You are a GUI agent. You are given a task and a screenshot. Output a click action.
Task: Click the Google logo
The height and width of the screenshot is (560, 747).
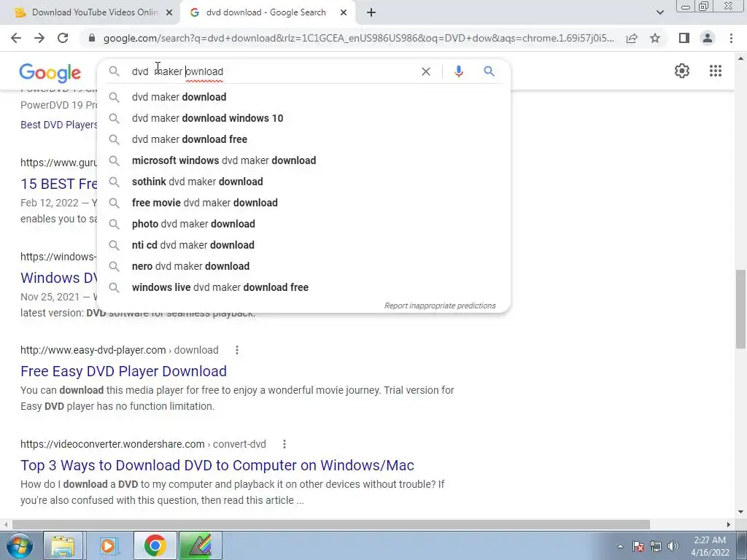tap(50, 73)
